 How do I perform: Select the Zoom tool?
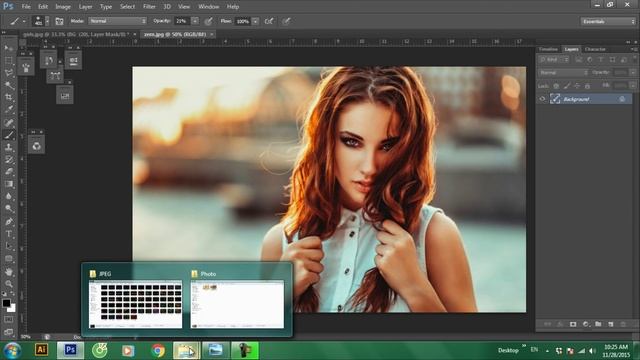click(x=9, y=284)
